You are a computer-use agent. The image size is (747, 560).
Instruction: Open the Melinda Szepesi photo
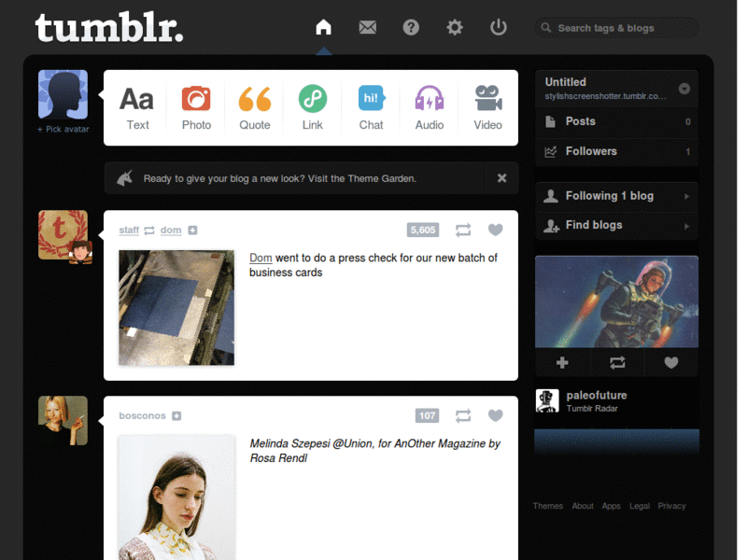(x=176, y=497)
